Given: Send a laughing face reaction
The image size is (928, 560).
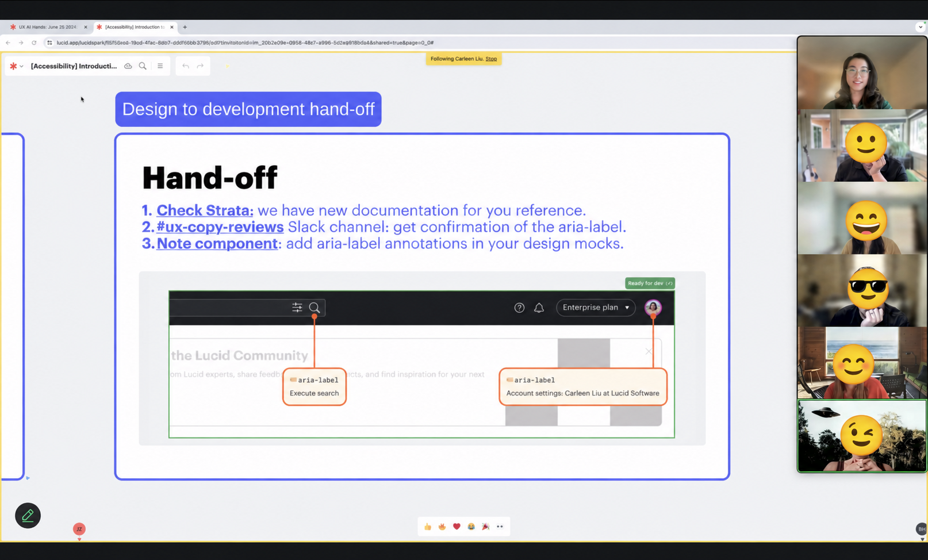Looking at the screenshot, I should (471, 527).
